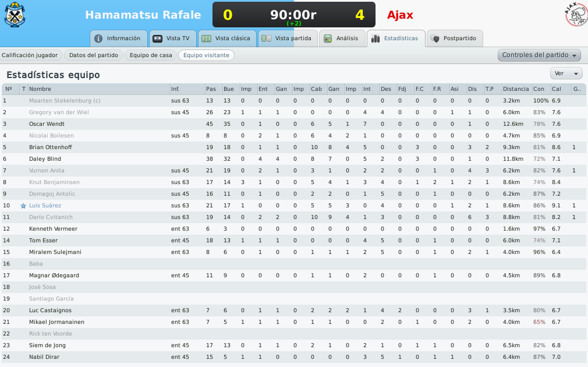Click the Análisis tab icon

coord(328,38)
